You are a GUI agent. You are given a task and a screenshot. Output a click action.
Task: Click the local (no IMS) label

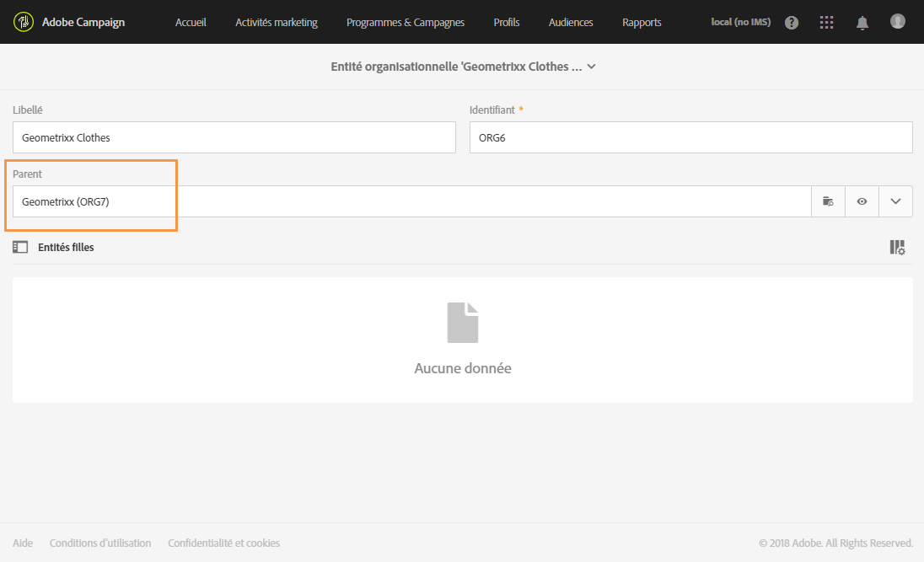click(x=741, y=22)
